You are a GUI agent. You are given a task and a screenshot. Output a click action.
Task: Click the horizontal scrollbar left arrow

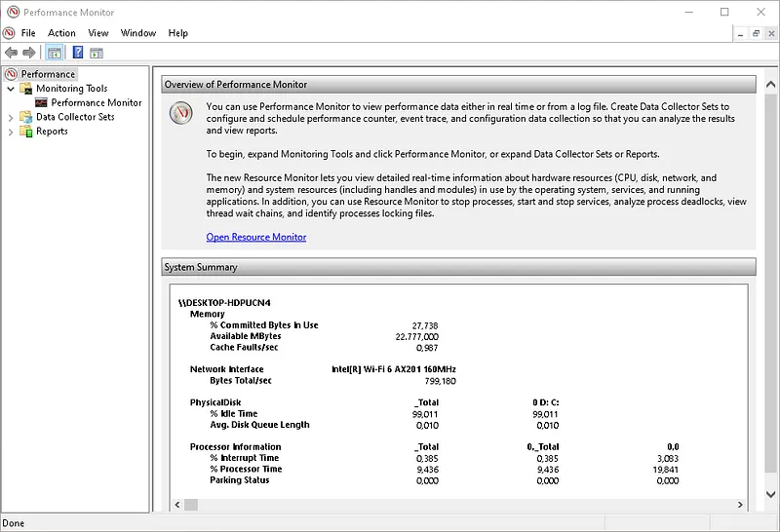[177, 505]
